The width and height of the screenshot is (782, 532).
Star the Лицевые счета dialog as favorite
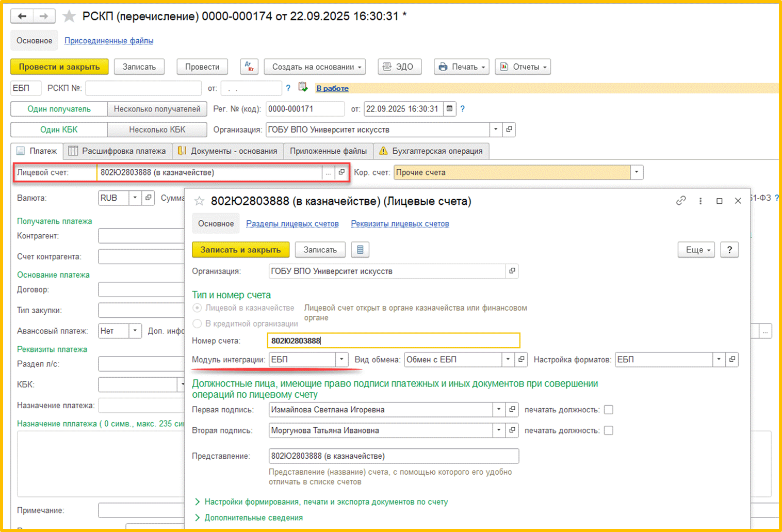point(199,201)
